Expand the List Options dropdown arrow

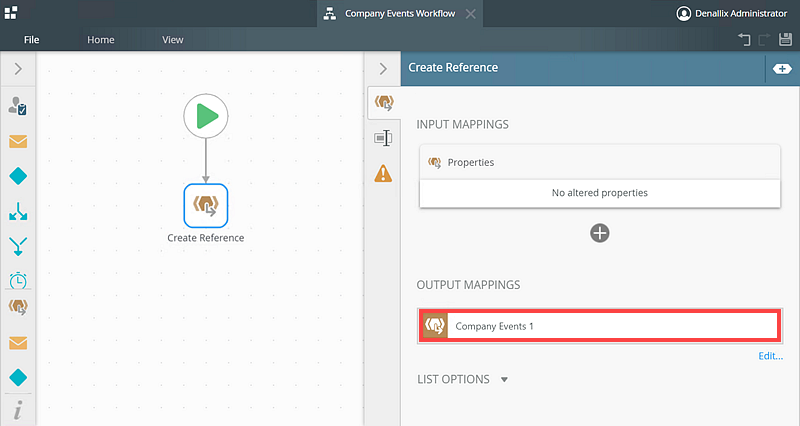tap(504, 379)
